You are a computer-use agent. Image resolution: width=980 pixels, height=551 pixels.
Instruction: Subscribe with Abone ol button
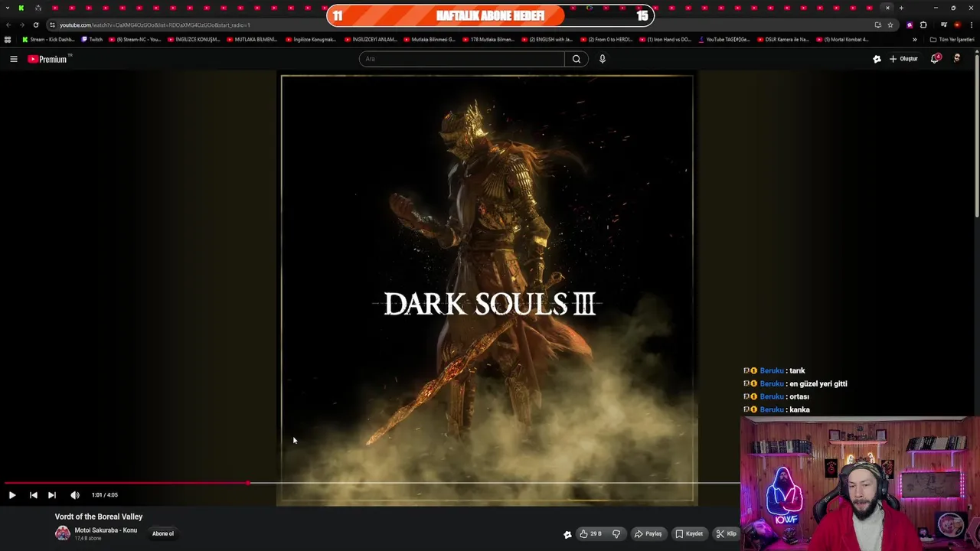tap(163, 533)
